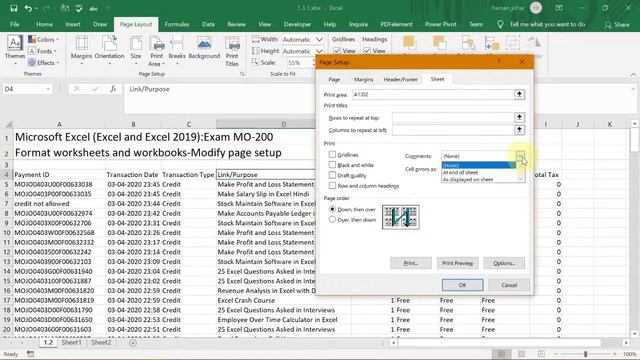Click Cancel in Page Setup dialog
The image size is (640, 360).
[x=509, y=285]
